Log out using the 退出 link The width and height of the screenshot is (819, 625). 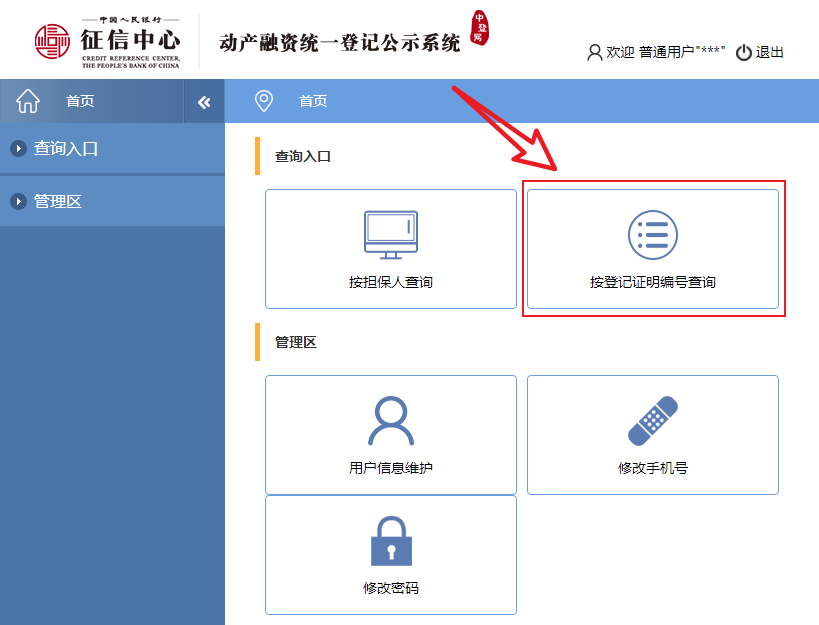pos(770,53)
